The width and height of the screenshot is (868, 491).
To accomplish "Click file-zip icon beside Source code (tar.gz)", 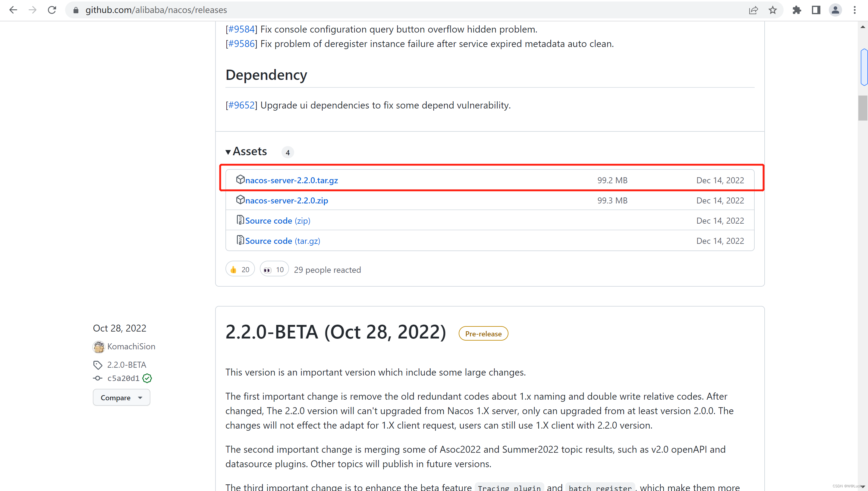I will (240, 240).
